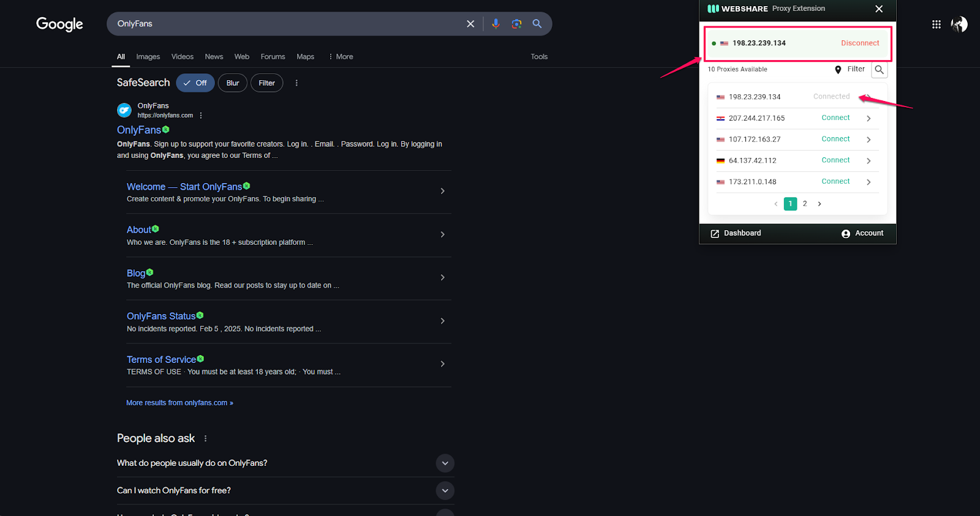Set SafeSearch to Off

pos(195,83)
